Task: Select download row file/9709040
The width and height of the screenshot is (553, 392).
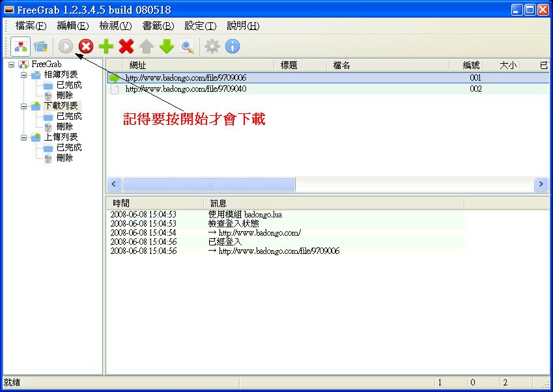Action: tap(328, 89)
